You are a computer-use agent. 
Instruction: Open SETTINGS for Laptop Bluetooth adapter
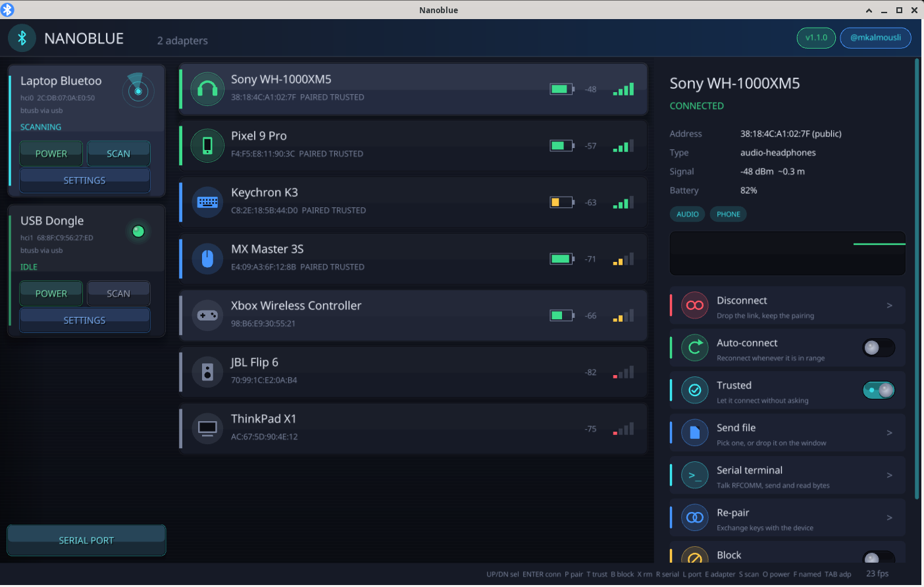click(85, 180)
